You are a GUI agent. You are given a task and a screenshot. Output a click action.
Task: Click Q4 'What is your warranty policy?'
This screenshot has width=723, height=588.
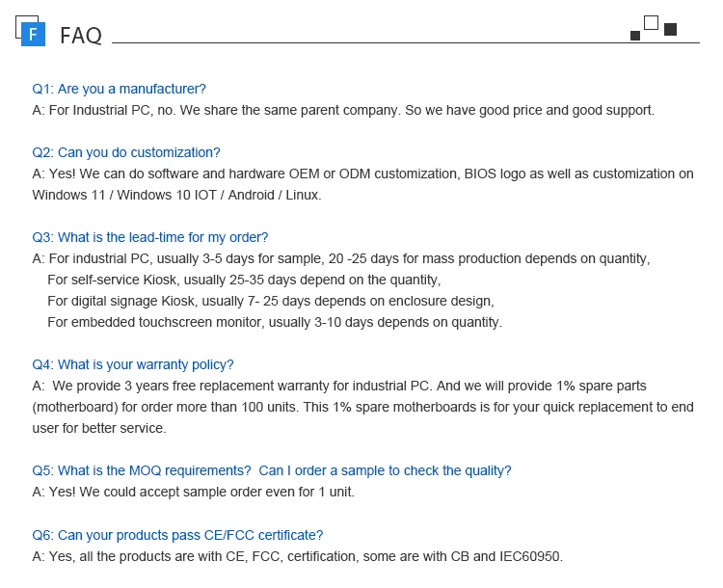click(x=133, y=364)
